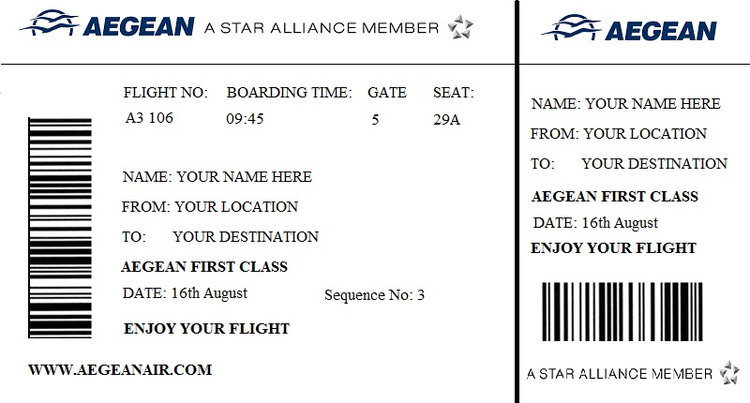Select the flight number A3 106
750x403 pixels.
click(x=149, y=118)
